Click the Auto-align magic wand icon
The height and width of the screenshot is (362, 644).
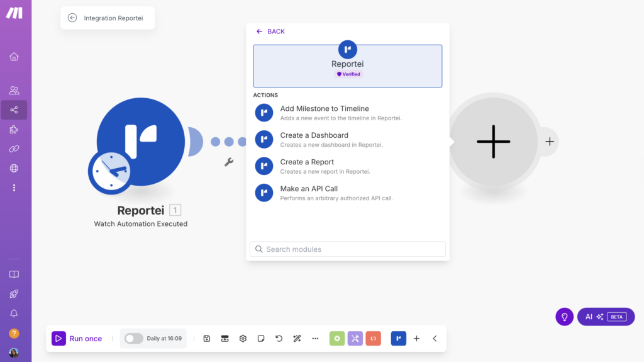point(297,339)
